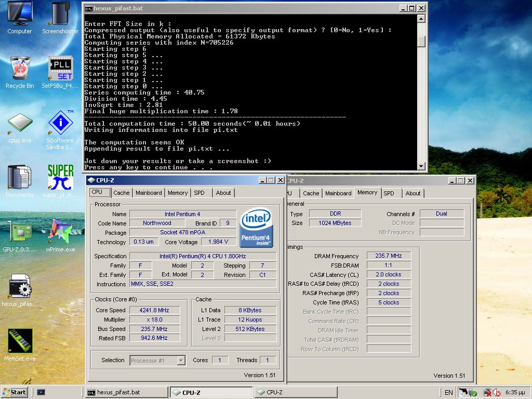Click the Cycle Time value 5 clocks
This screenshot has width=532, height=399.
[x=389, y=302]
